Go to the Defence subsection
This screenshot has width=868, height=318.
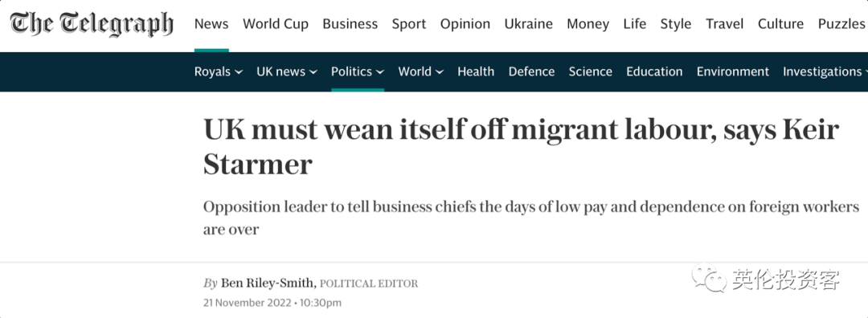531,72
